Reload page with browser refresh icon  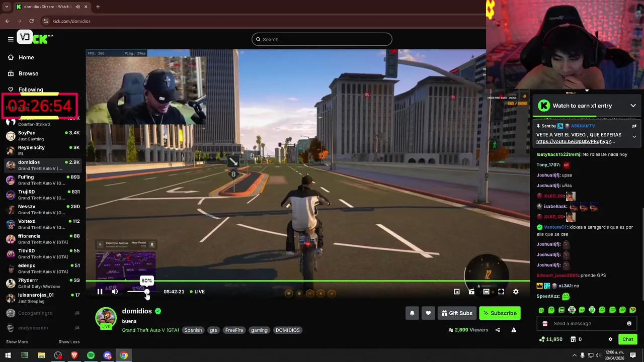[31, 21]
